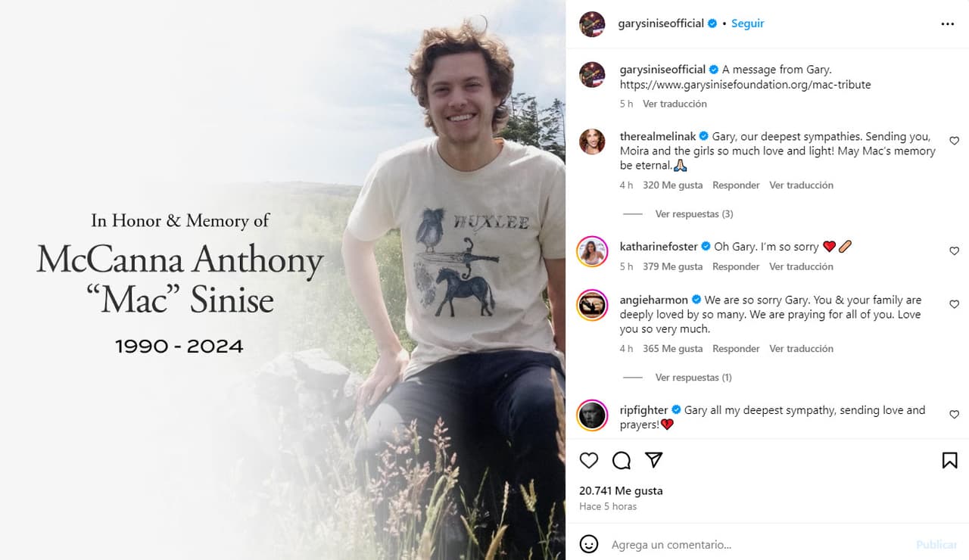This screenshot has height=560, width=969.
Task: View katharinefoster's story avatar
Action: [592, 252]
